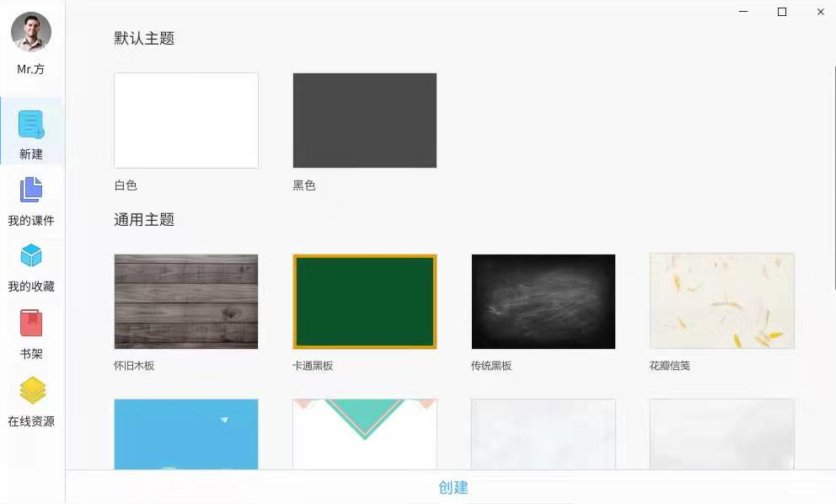Choose the 传统黑板 chalkboard theme
This screenshot has width=836, height=504.
pyautogui.click(x=544, y=302)
